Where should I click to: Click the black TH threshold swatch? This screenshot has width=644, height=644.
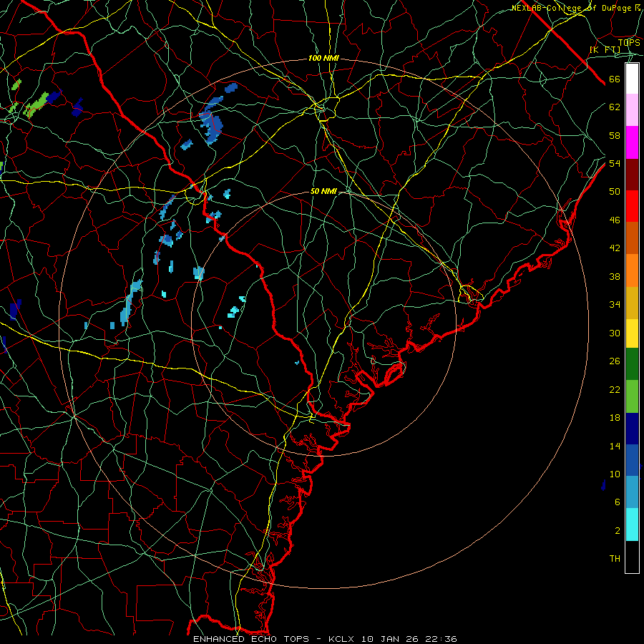(x=632, y=557)
